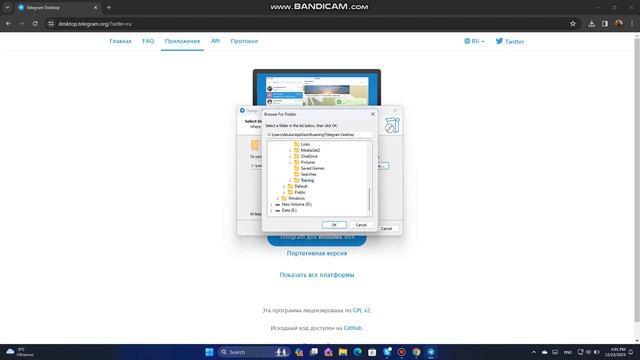Open the weather widget on taskbar
Screen dimensions: 640x360
point(20,352)
